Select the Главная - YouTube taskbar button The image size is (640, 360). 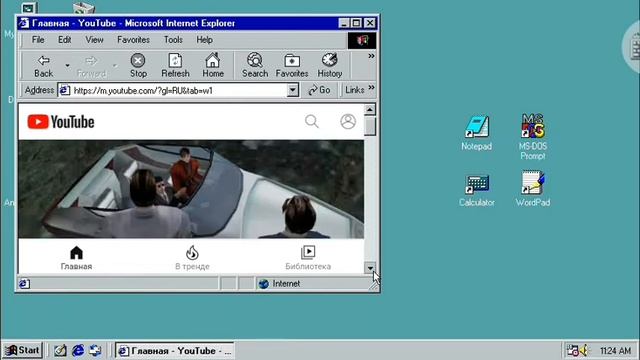pyautogui.click(x=175, y=351)
